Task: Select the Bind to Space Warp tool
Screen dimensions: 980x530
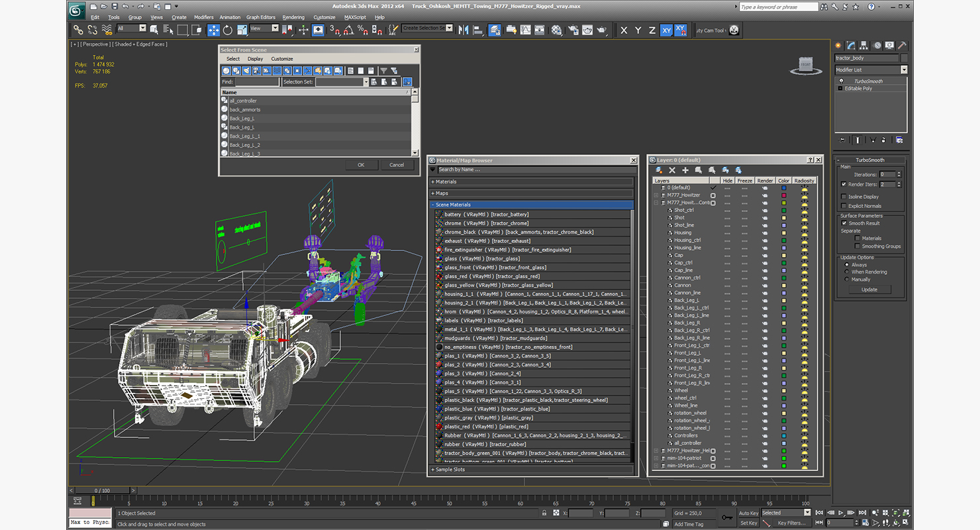Action: click(x=107, y=30)
